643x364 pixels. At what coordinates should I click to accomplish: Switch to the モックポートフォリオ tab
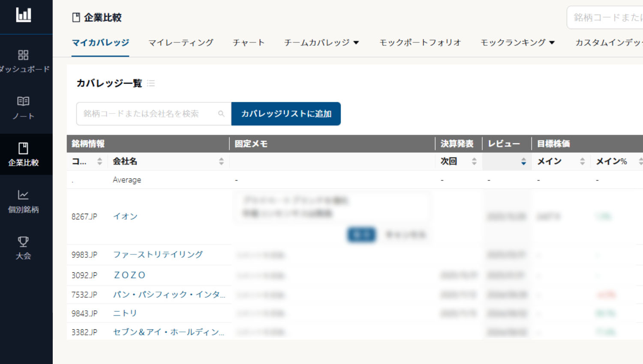[x=420, y=43]
